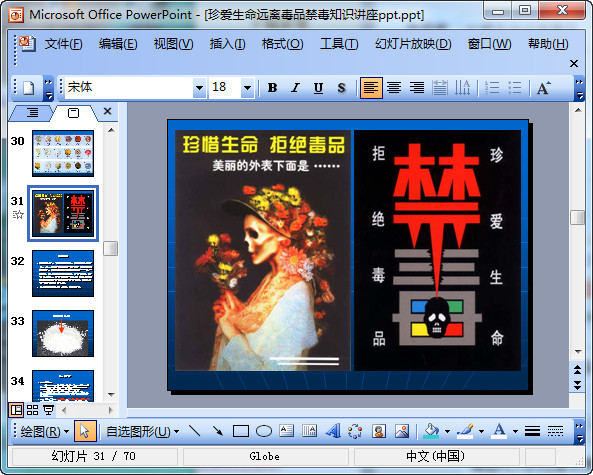The height and width of the screenshot is (475, 593).
Task: Open the 文件(F) menu
Action: click(x=63, y=44)
